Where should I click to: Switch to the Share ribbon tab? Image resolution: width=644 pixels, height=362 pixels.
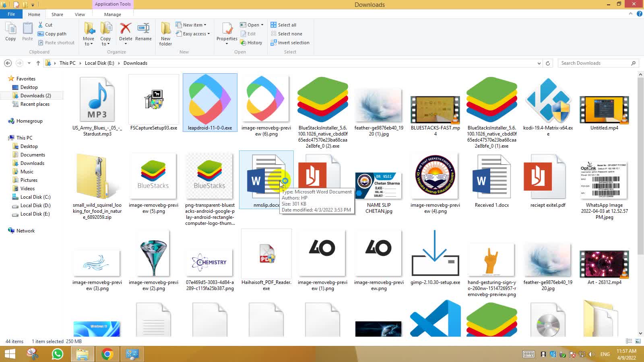[x=57, y=14]
